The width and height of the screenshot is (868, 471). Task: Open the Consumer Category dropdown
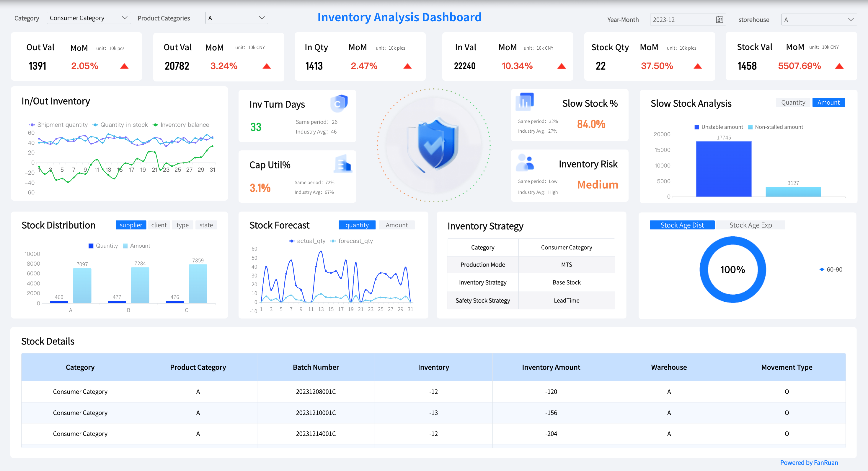pos(88,18)
